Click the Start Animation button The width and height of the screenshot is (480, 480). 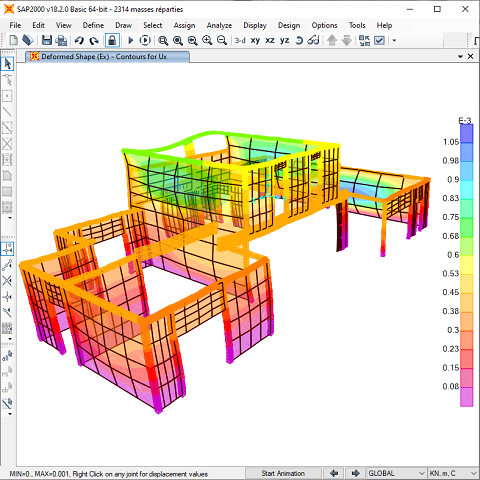(283, 473)
